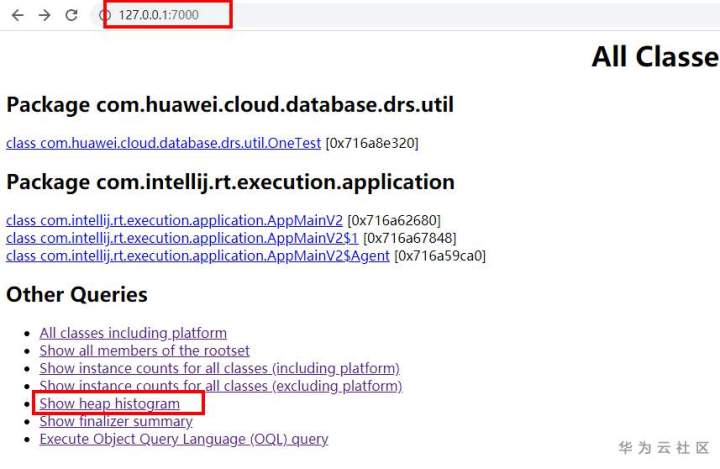
Task: Open class OneTest link
Action: pyautogui.click(x=163, y=143)
